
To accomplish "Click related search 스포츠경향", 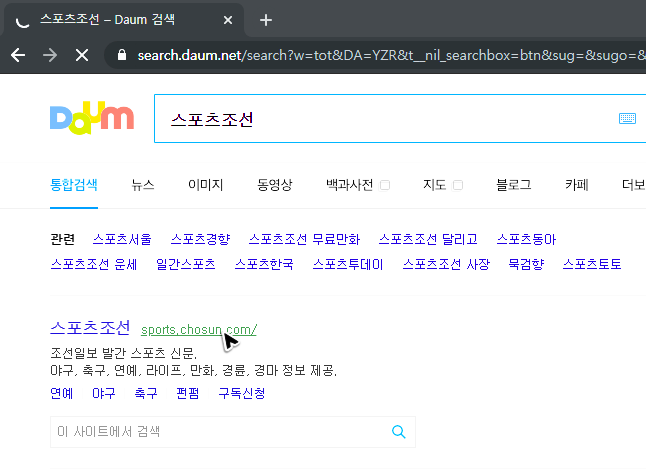I will [200, 239].
